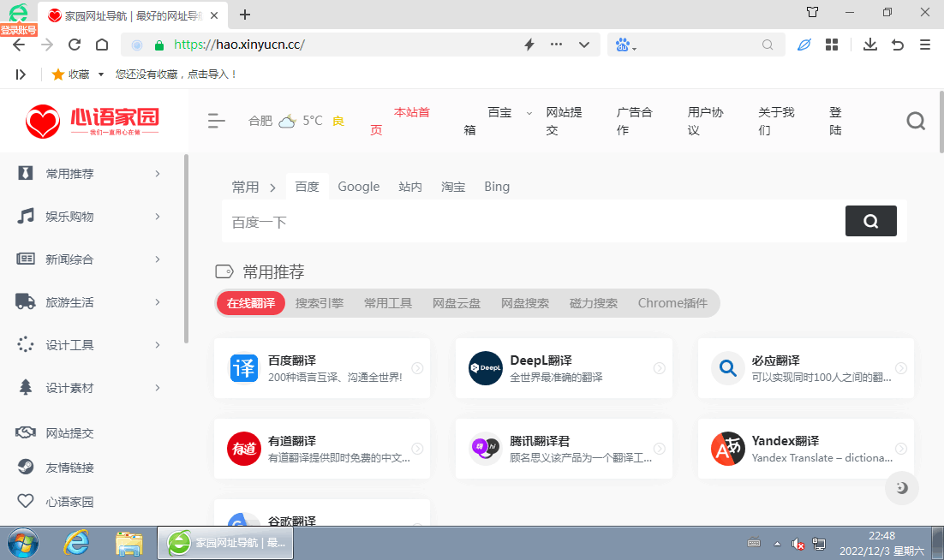Viewport: 944px width, 560px height.
Task: Open 友情链接 sidebar link
Action: 69,468
